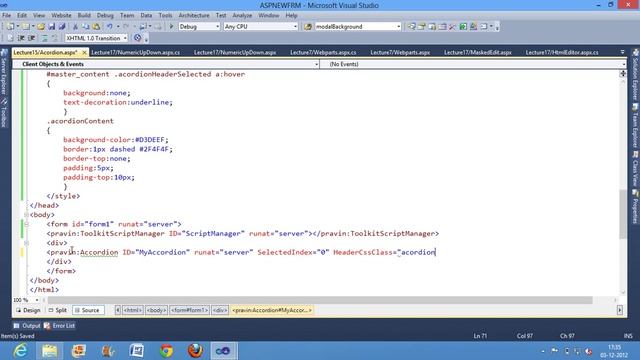Open the Architecture menu
The height and width of the screenshot is (360, 640).
[x=194, y=16]
